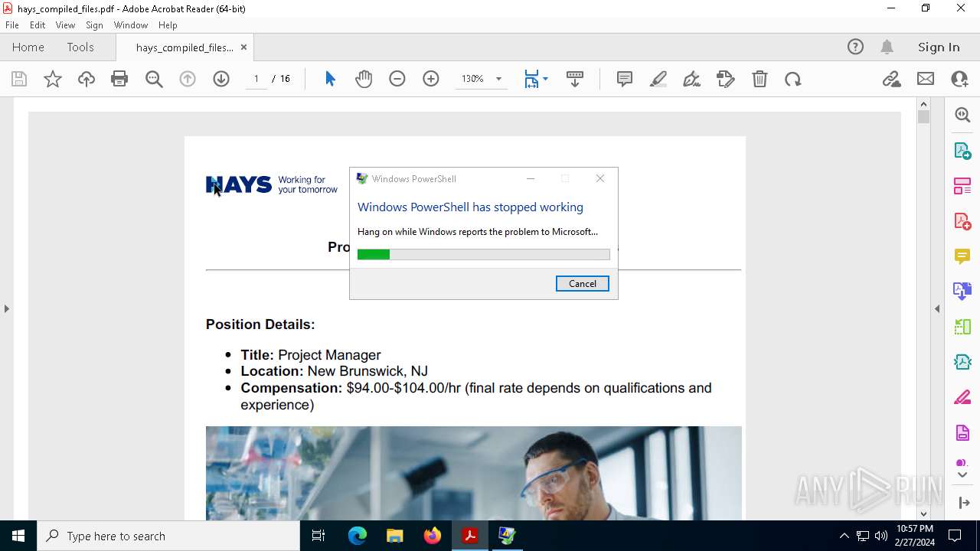The height and width of the screenshot is (551, 980).
Task: Bookmark the file with the star icon
Action: click(x=53, y=79)
